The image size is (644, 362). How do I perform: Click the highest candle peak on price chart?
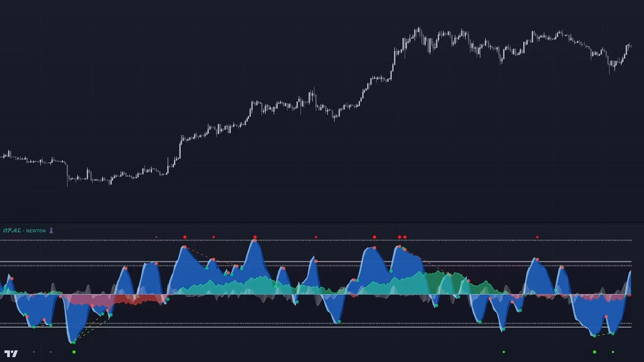tap(419, 29)
